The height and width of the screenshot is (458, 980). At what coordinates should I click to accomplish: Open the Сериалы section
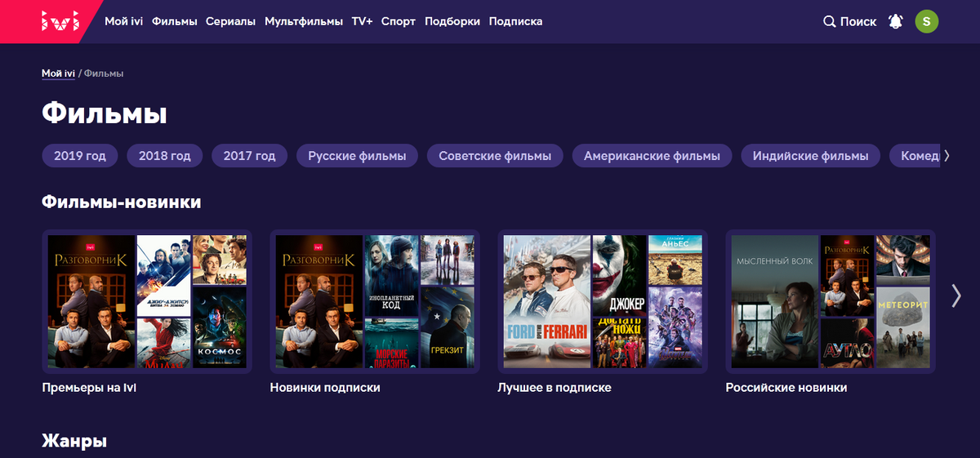coord(230,21)
